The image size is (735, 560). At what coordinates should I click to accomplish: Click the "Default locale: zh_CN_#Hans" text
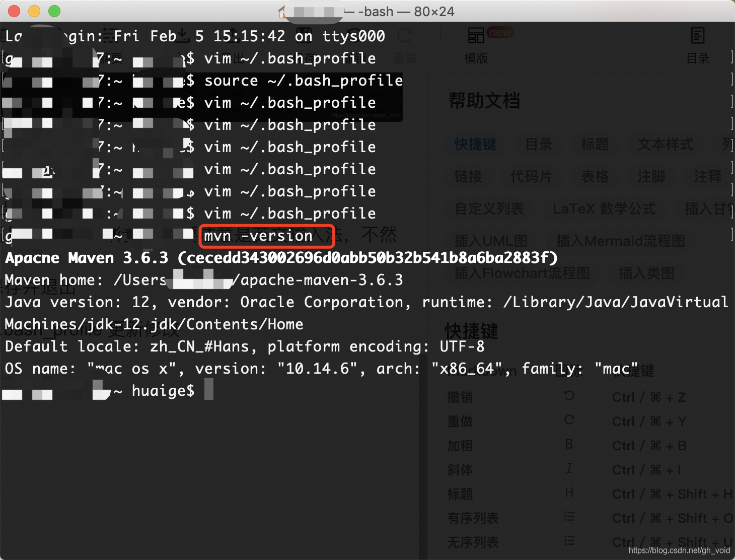click(127, 346)
